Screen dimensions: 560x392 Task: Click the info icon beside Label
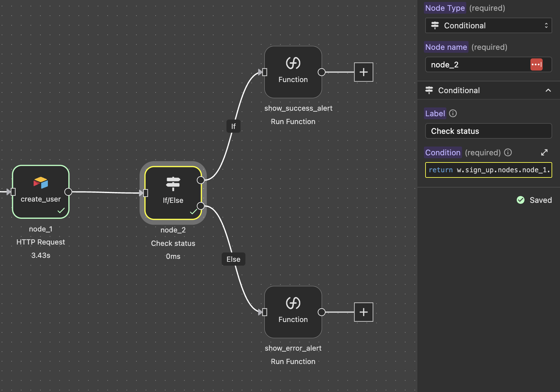click(453, 113)
